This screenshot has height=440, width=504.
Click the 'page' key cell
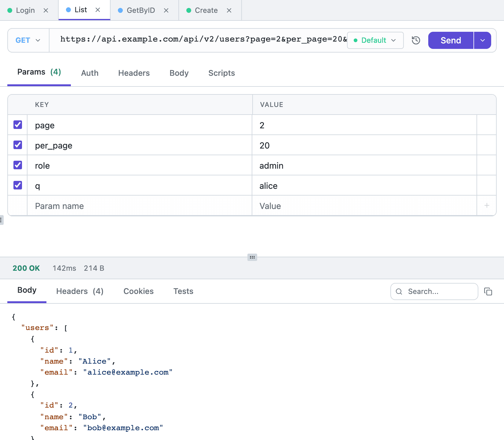(140, 125)
